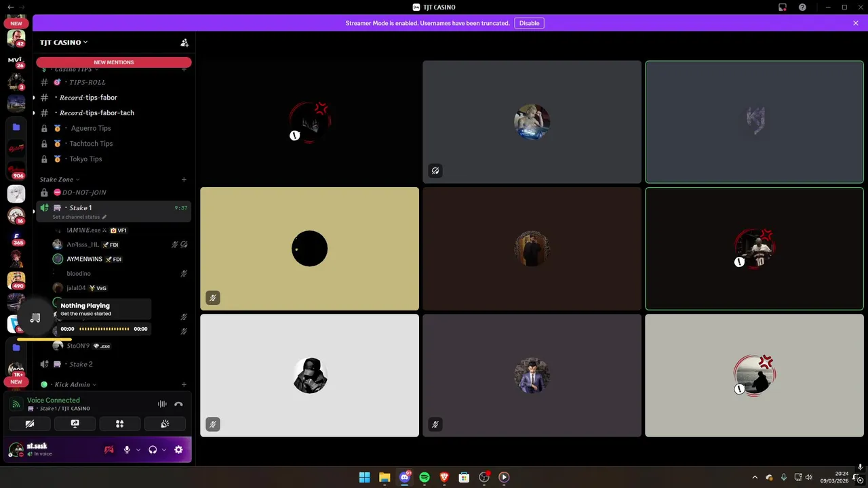The image size is (868, 488).
Task: Select the locked Tokyo Tips channel
Action: coord(113,159)
